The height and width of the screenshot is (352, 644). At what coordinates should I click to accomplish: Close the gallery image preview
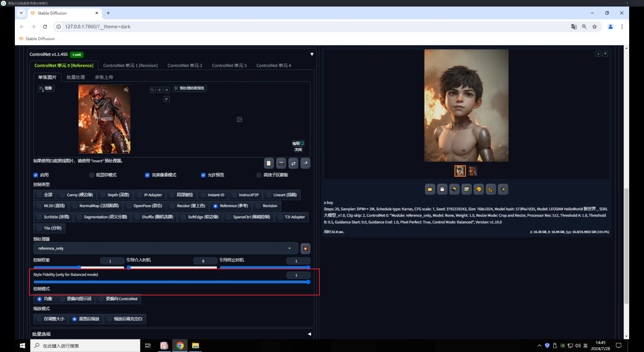click(x=605, y=54)
